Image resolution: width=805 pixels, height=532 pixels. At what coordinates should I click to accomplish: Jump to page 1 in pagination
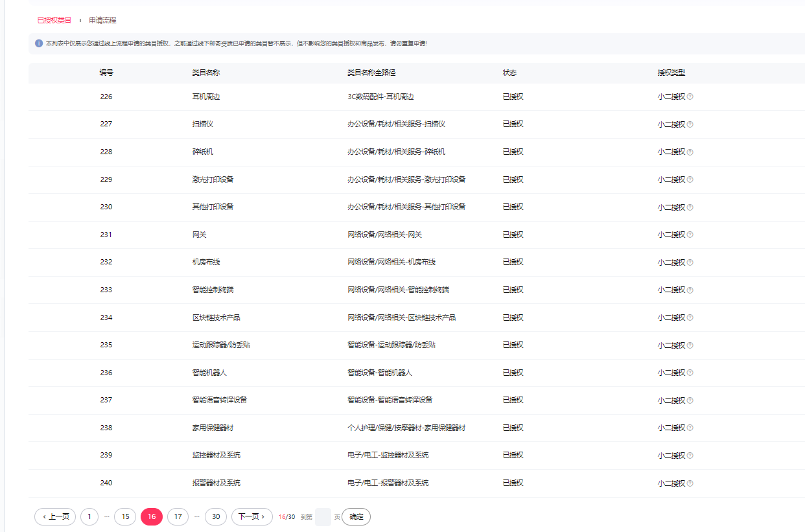click(89, 516)
